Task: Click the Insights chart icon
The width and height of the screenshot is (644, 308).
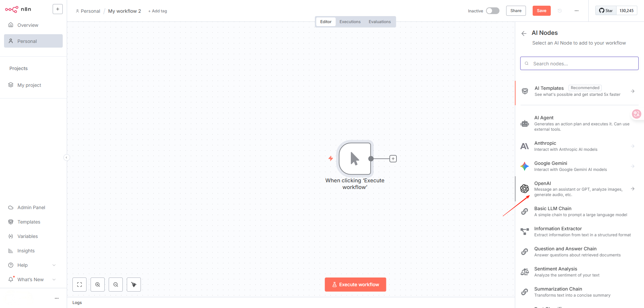Action: (x=11, y=251)
